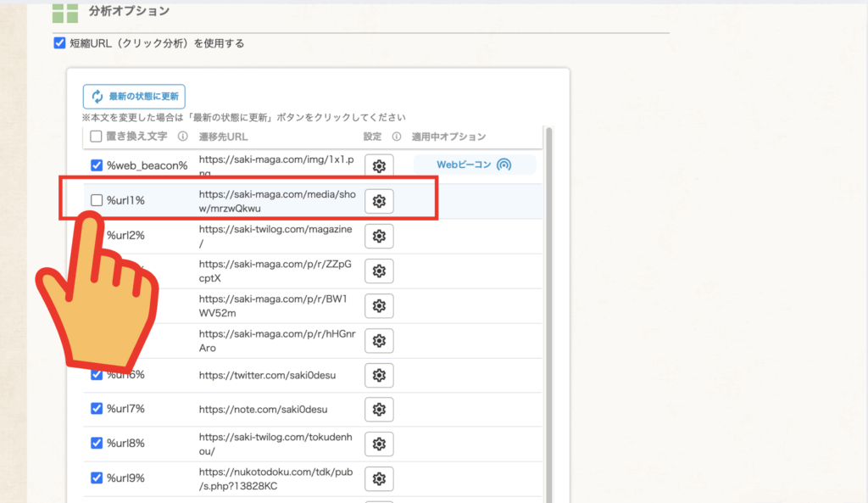Click info icon beside 設定 header
The height and width of the screenshot is (503, 868).
[x=396, y=137]
